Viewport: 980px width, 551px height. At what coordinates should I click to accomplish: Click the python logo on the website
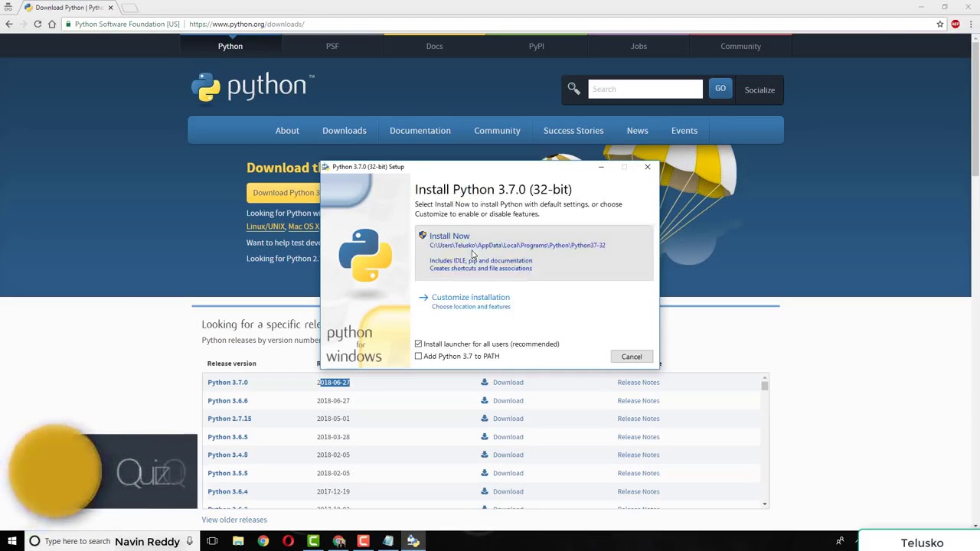coord(253,87)
